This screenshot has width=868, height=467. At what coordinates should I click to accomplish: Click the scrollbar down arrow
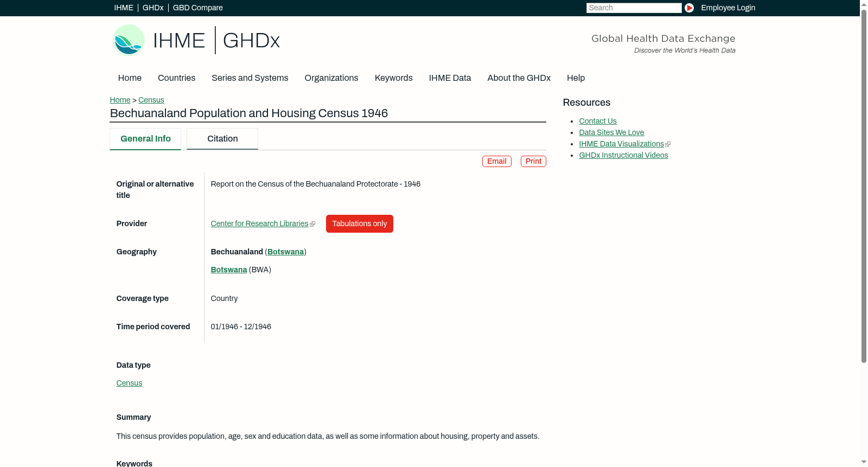(864, 463)
